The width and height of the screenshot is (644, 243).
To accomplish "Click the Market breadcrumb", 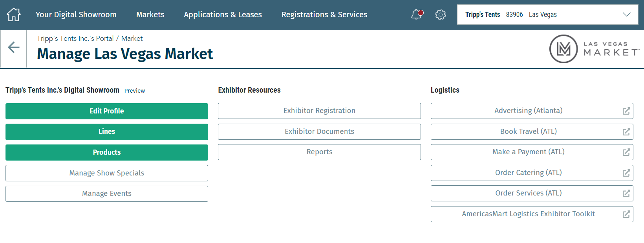I will (x=132, y=38).
